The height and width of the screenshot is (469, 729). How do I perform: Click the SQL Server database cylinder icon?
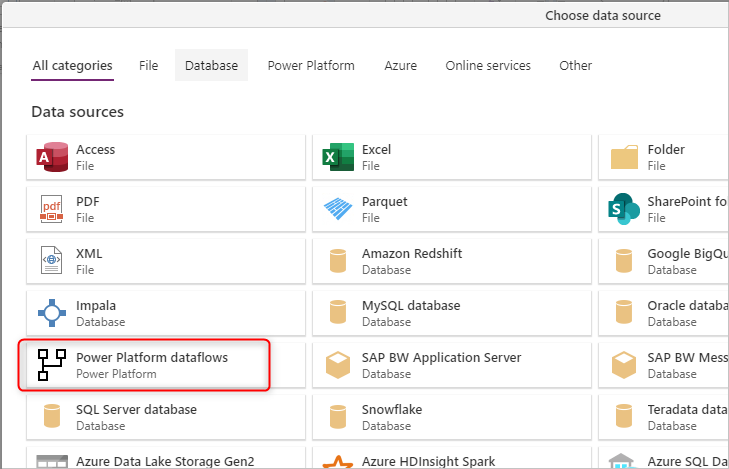(x=52, y=416)
